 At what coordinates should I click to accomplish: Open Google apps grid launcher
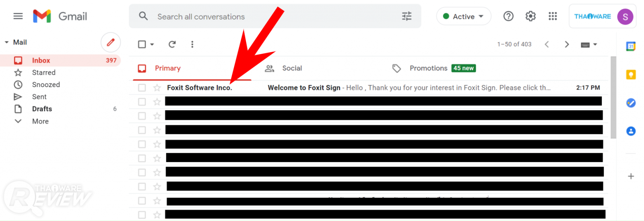click(553, 16)
